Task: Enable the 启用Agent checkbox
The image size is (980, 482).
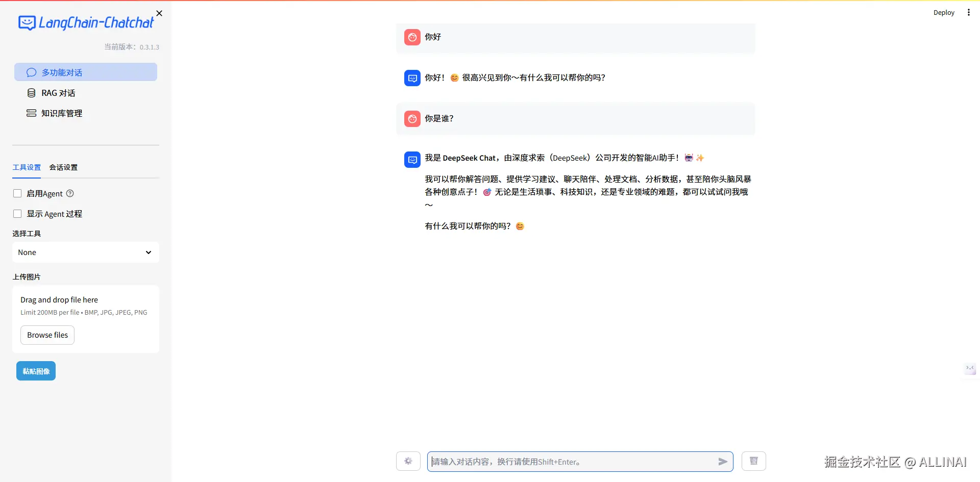Action: coord(17,193)
